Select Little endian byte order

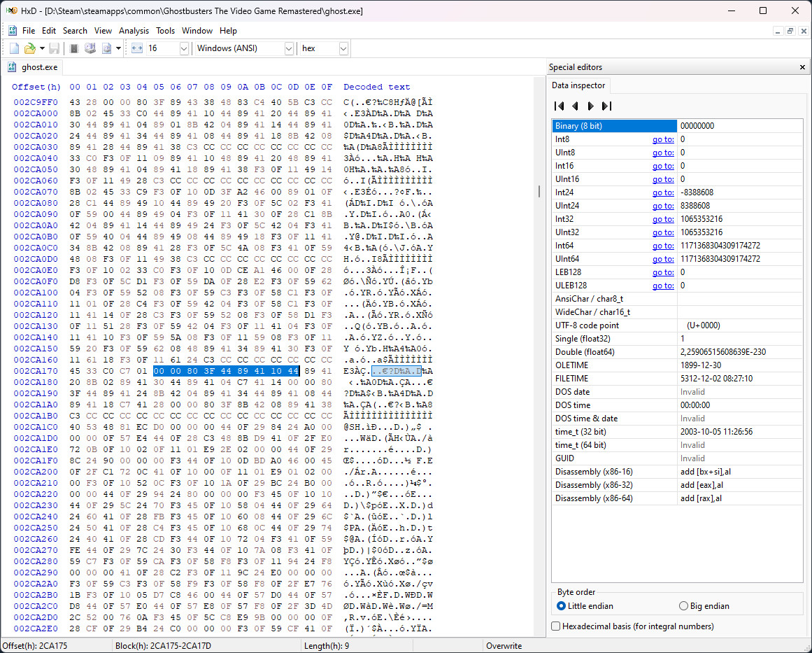tap(584, 606)
